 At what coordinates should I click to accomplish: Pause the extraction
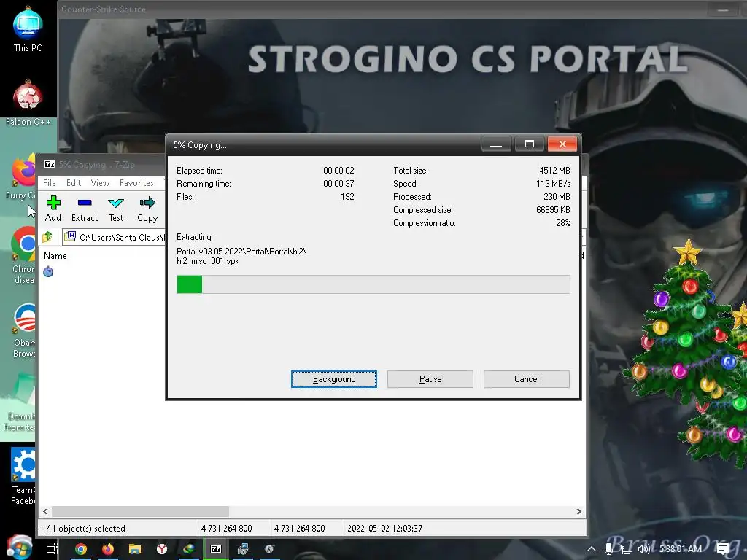click(430, 379)
